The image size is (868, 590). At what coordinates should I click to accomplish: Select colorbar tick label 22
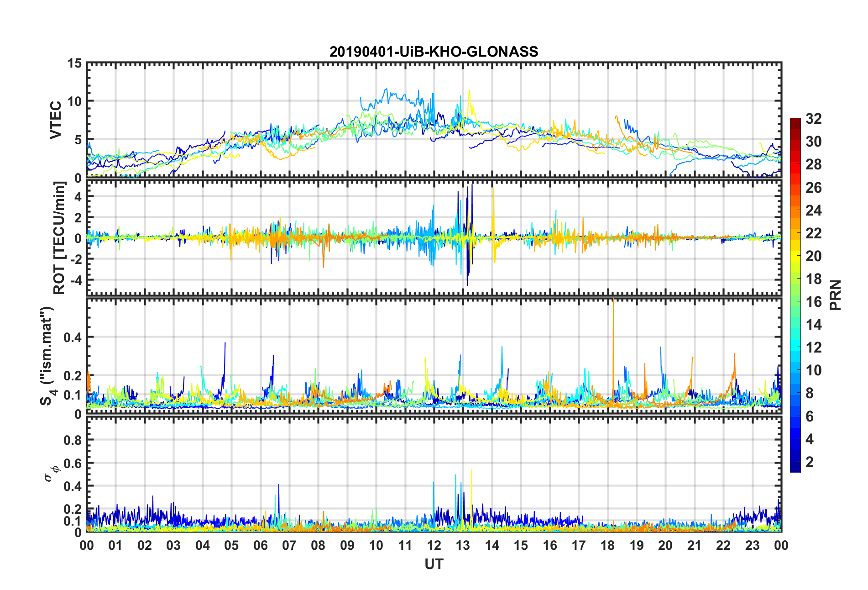[x=814, y=233]
